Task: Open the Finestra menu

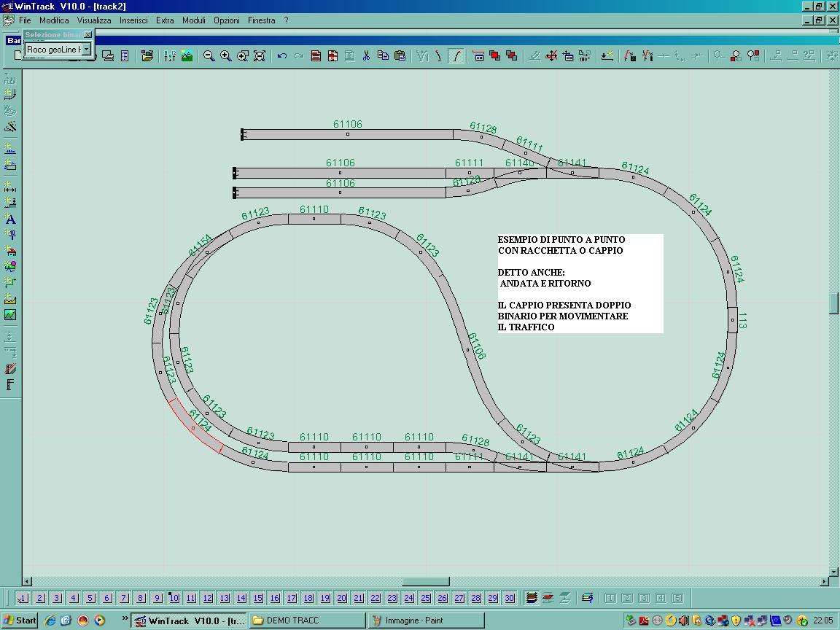Action: [x=262, y=20]
